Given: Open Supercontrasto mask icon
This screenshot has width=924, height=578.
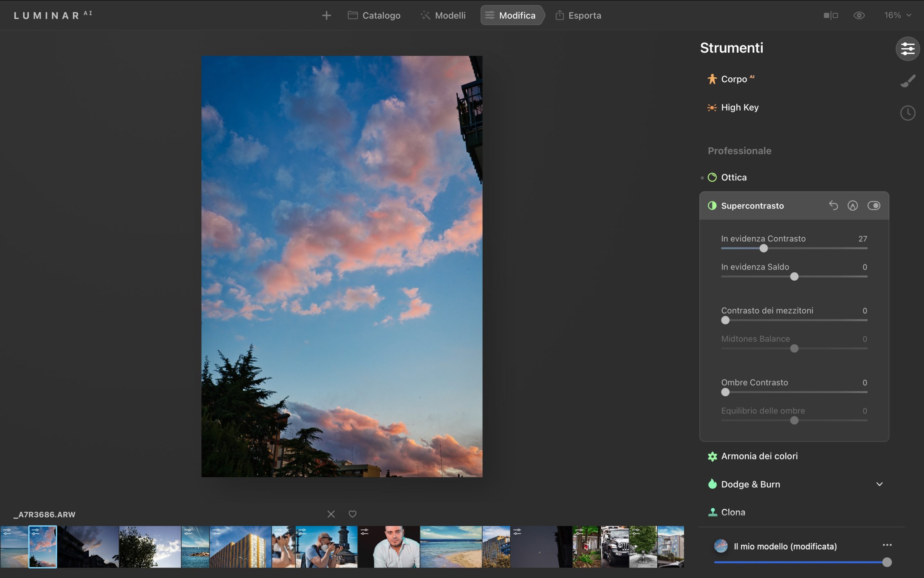Looking at the screenshot, I should point(853,206).
